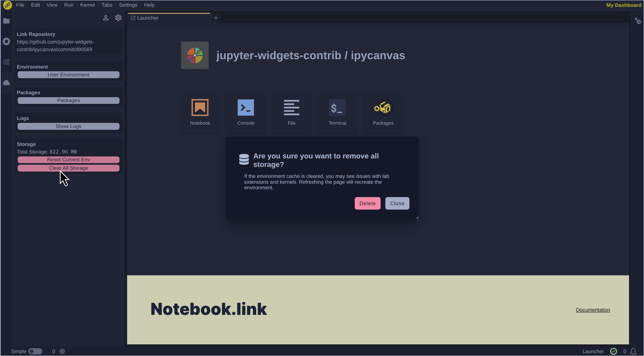Open the cloud storage sidebar panel
This screenshot has height=356, width=644.
pos(6,83)
